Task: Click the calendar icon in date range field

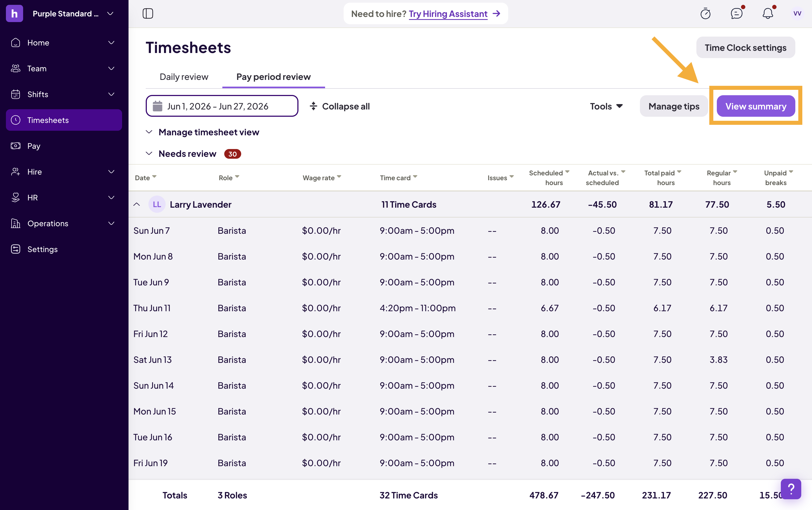Action: point(157,106)
